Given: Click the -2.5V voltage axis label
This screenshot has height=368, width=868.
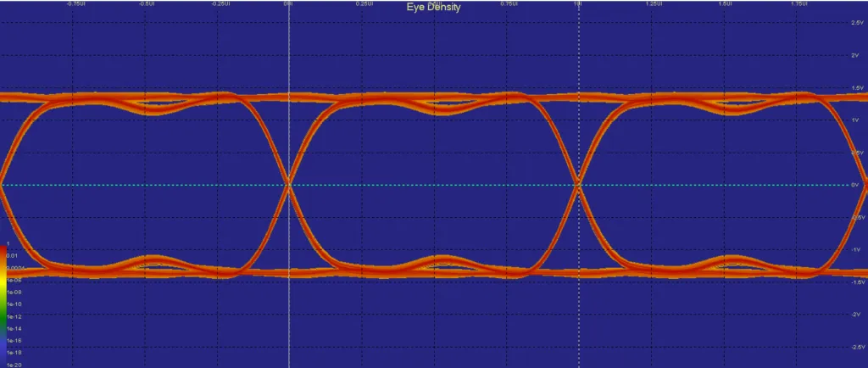Looking at the screenshot, I should [x=856, y=347].
